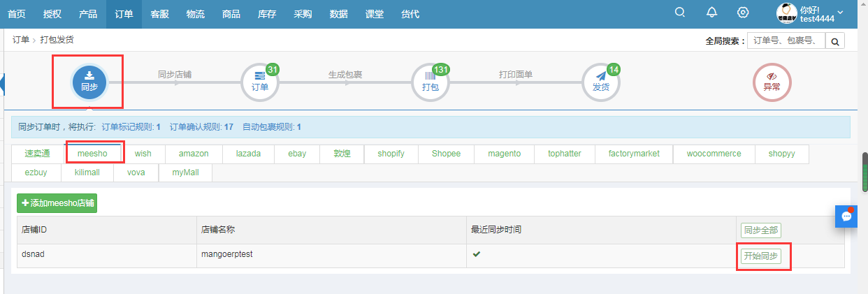Open the 物流 menu in top navigation
Viewport: 868px width, 294px height.
(x=195, y=14)
